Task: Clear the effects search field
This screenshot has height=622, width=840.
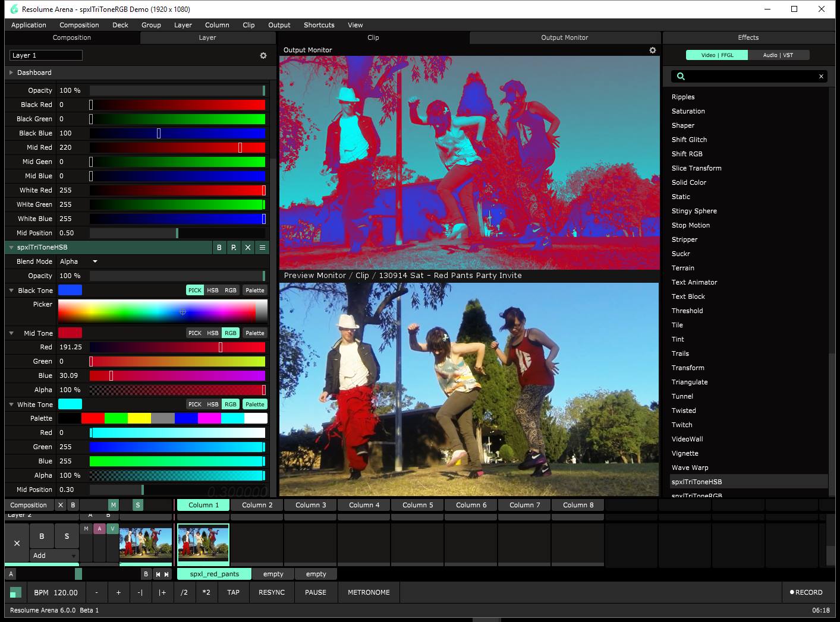Action: pos(821,76)
